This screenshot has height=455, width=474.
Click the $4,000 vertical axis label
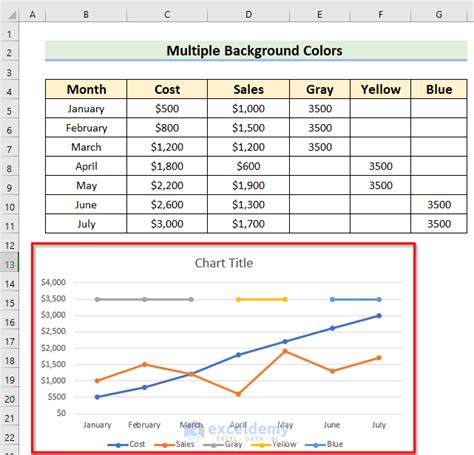(53, 282)
